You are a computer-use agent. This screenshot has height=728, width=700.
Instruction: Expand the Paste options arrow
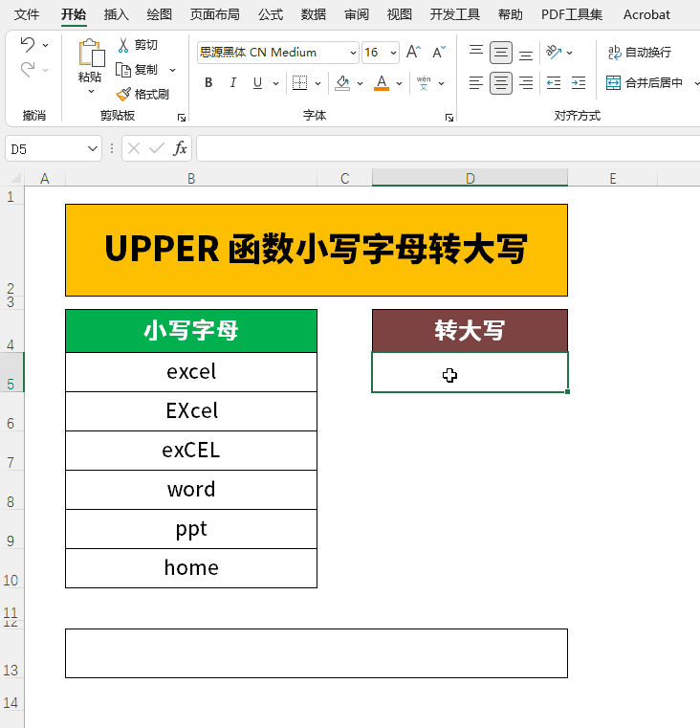point(91,91)
